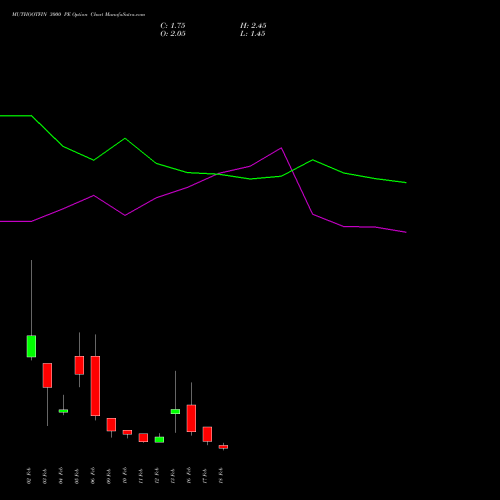Select the open value O: 2.05
The image size is (500, 500).
point(173,34)
